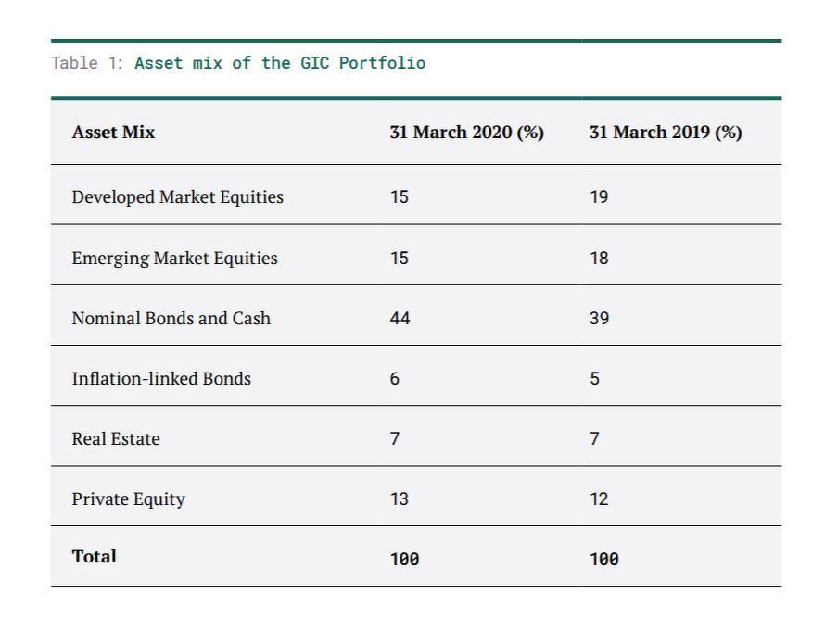825x644 pixels.
Task: Click Nominal Bonds 2020 value 44
Action: (400, 319)
